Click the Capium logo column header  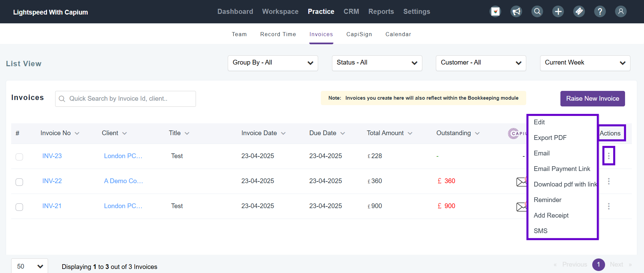pyautogui.click(x=517, y=133)
